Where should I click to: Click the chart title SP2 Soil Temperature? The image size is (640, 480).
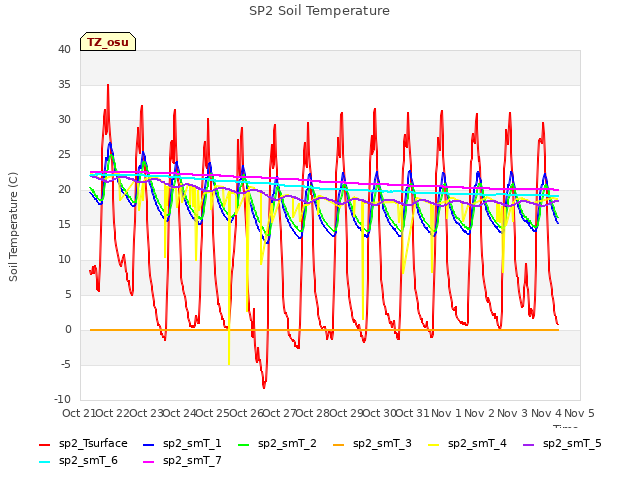[x=319, y=11]
